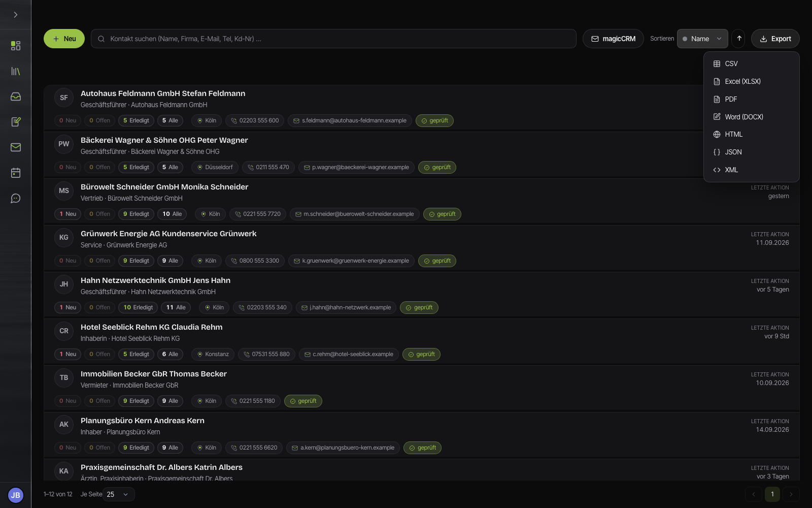Toggle sort direction arrow button
This screenshot has width=812, height=508.
pos(739,39)
